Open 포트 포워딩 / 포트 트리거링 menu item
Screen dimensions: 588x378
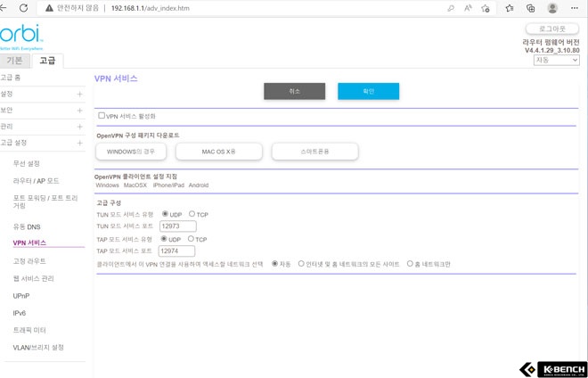[x=45, y=202]
